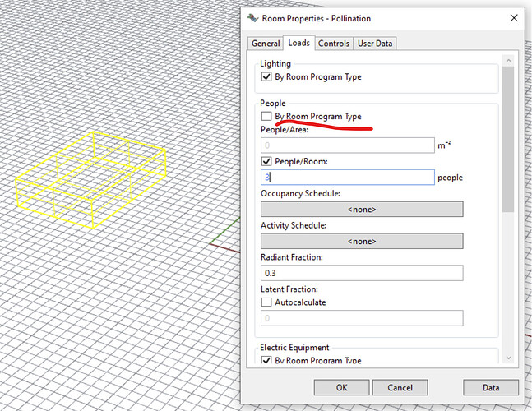Click the Pollination dialog title icon
The height and width of the screenshot is (411, 532).
250,17
